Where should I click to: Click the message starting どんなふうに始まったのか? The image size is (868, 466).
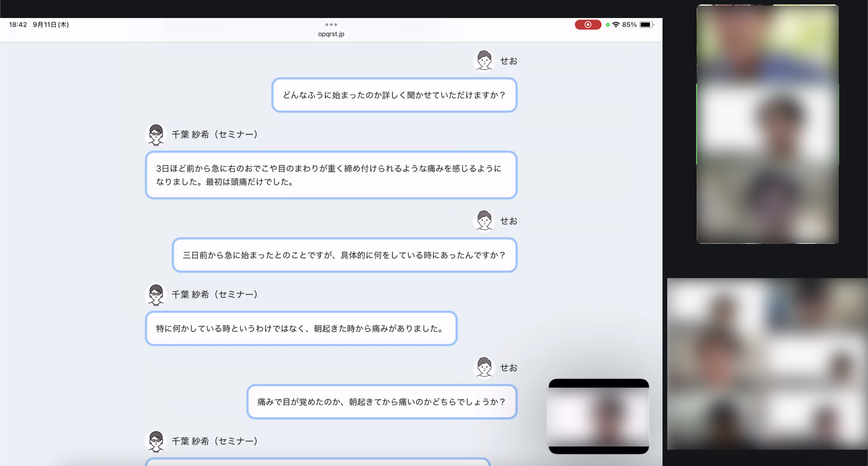coord(394,95)
